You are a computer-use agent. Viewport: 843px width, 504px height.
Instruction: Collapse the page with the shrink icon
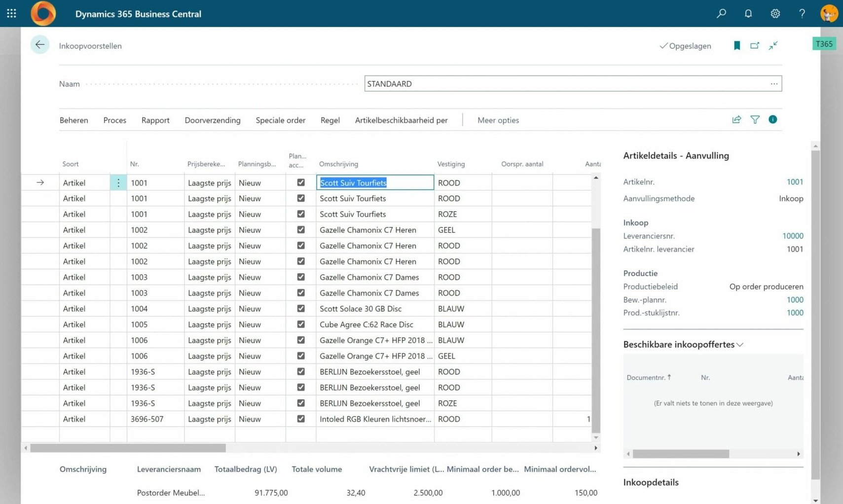coord(773,45)
